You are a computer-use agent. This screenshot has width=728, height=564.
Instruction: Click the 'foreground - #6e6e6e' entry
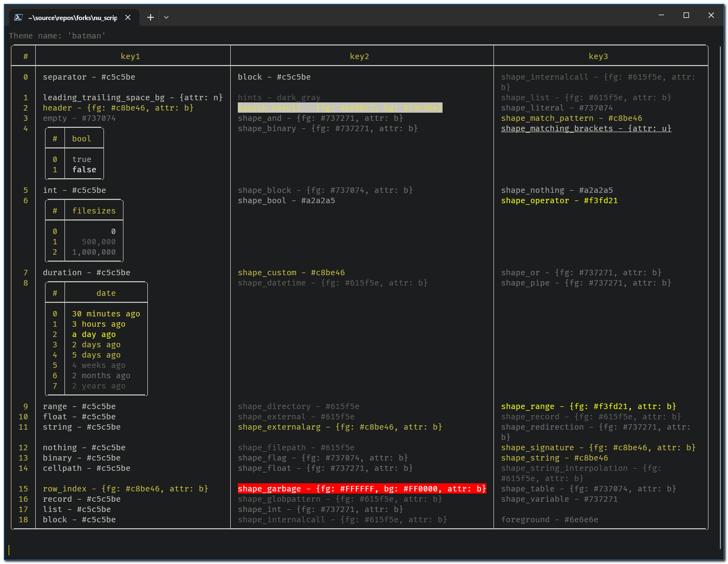pyautogui.click(x=550, y=520)
